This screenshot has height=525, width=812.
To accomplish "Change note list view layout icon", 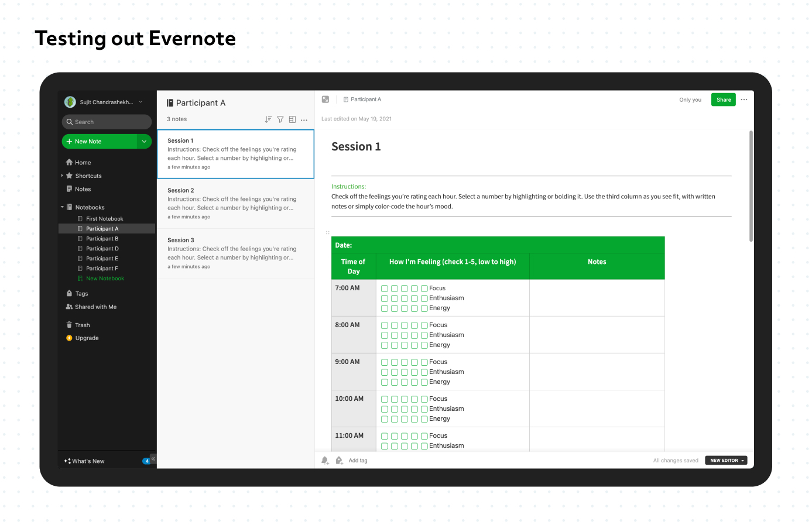I will click(x=292, y=119).
